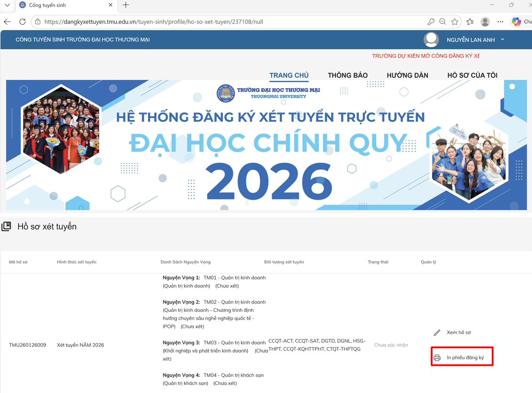The width and height of the screenshot is (532, 393).
Task: Click the In phiếu đăng ký link
Action: pyautogui.click(x=465, y=358)
